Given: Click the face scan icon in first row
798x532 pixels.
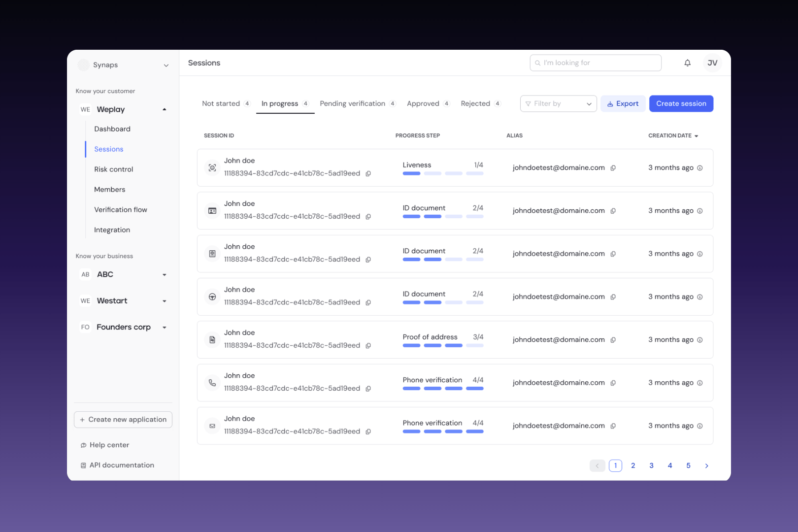Looking at the screenshot, I should coord(212,168).
